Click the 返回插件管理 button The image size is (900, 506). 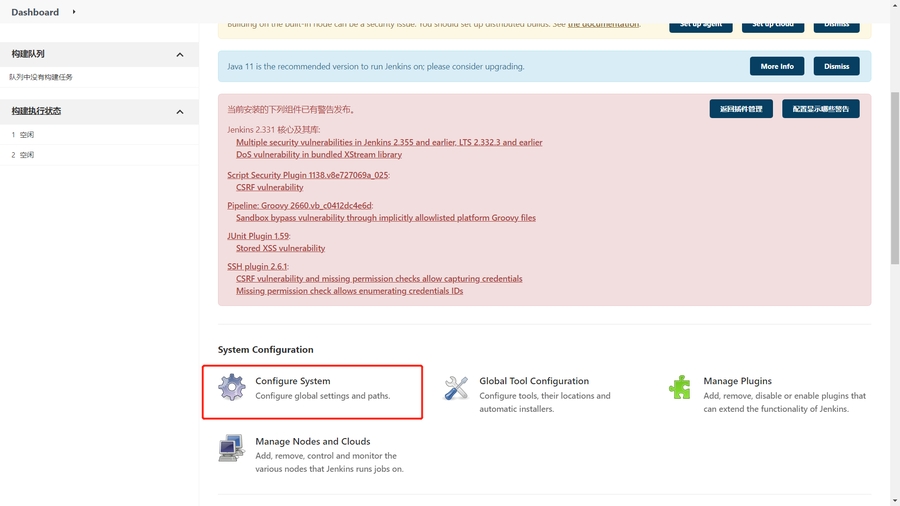point(741,108)
